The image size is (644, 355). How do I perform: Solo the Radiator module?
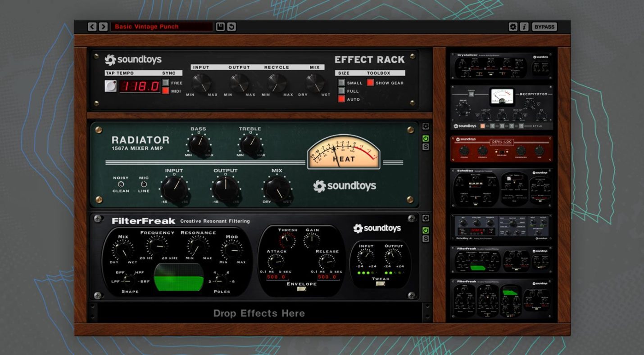(425, 146)
